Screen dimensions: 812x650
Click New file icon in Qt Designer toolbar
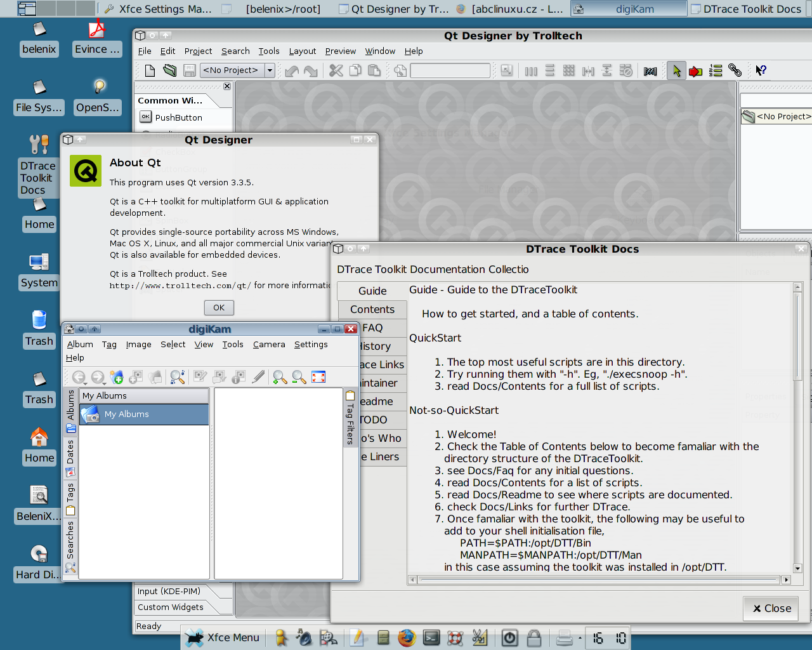tap(150, 70)
